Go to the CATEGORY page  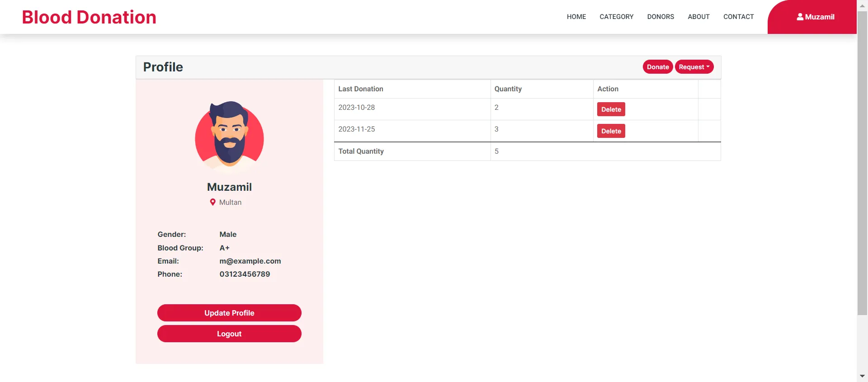tap(616, 17)
